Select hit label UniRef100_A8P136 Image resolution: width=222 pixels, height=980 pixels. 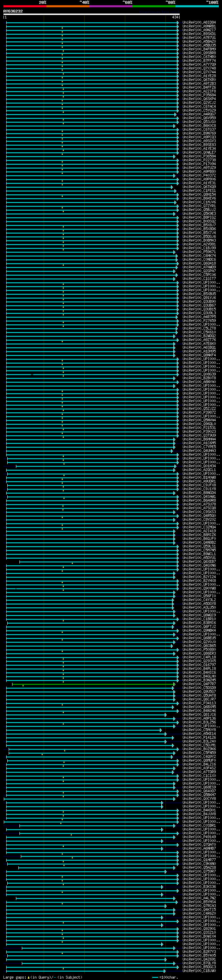199,719
